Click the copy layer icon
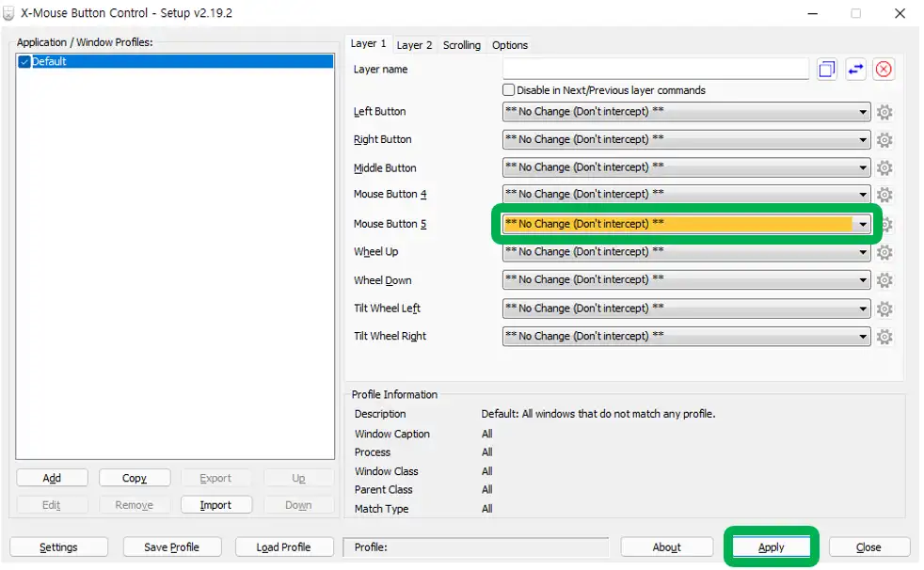 coord(827,70)
